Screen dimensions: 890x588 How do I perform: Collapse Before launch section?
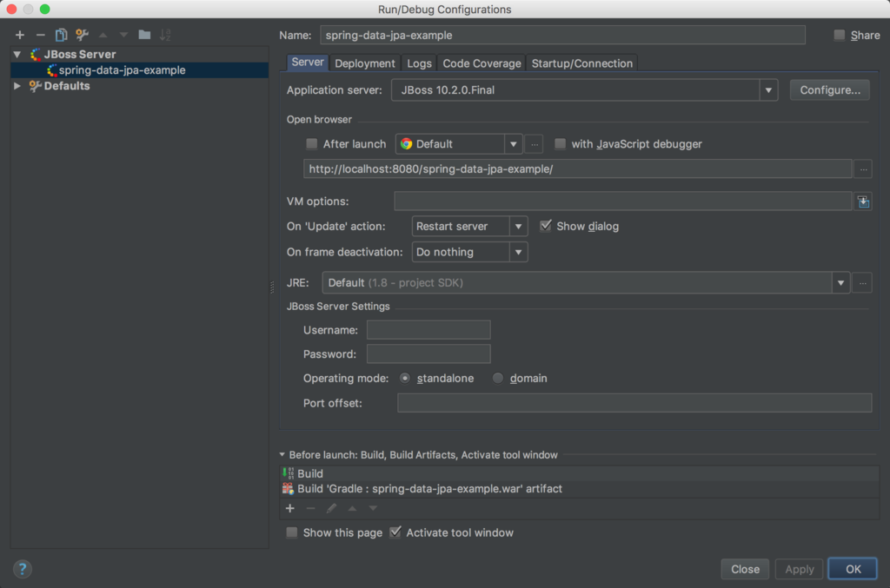tap(282, 455)
